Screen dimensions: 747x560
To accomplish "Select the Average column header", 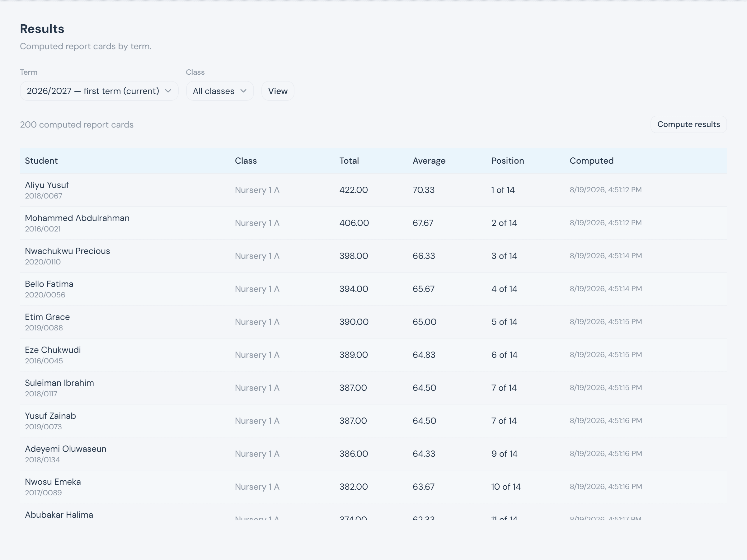I will tap(429, 161).
